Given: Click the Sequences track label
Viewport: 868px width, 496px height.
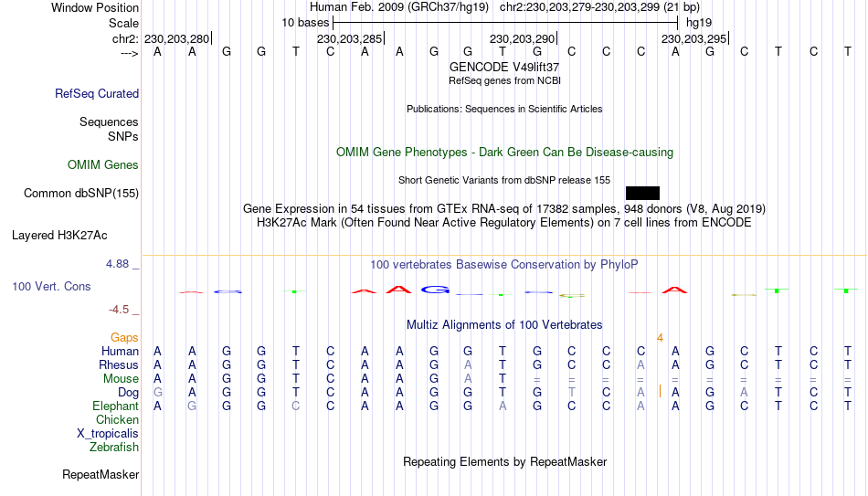Looking at the screenshot, I should point(109,121).
